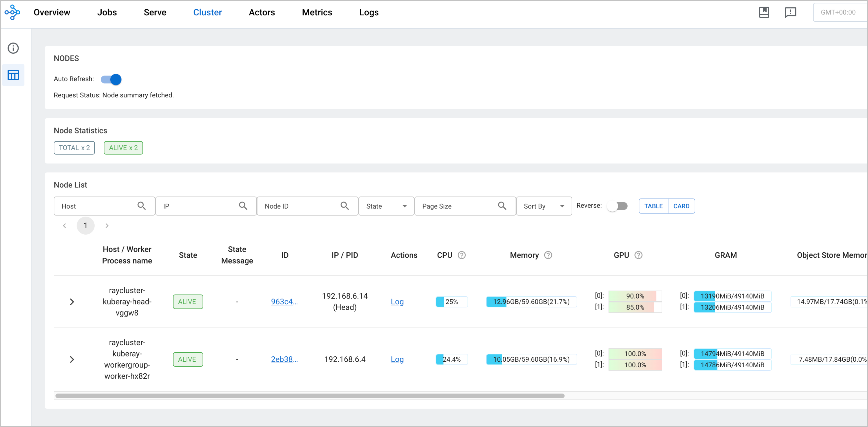The height and width of the screenshot is (427, 868).
Task: Click the ALIVE x 2 statistics badge
Action: pyautogui.click(x=123, y=148)
